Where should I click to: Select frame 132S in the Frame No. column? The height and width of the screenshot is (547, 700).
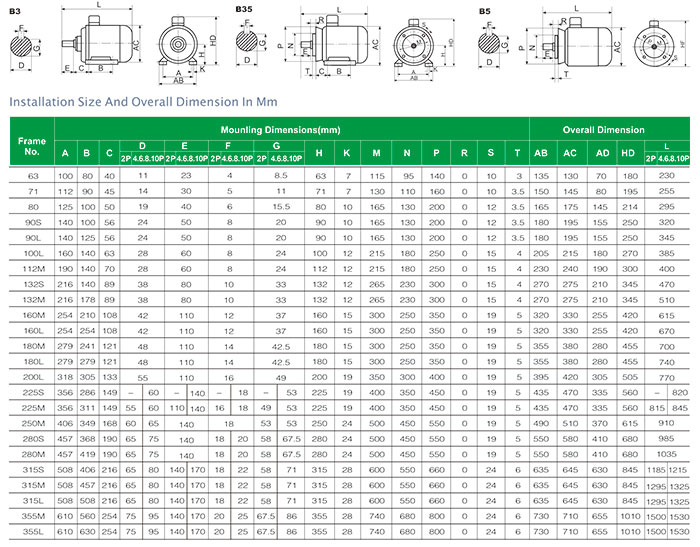point(33,284)
